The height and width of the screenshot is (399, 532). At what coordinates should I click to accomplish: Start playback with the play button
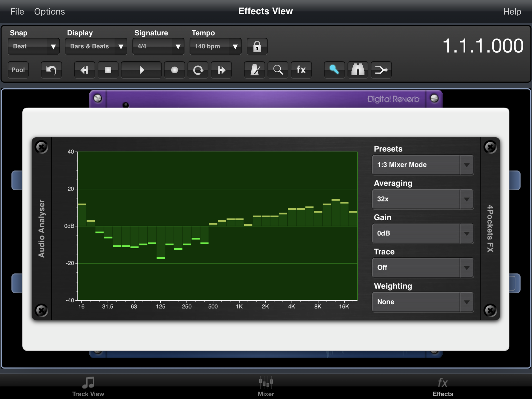141,70
